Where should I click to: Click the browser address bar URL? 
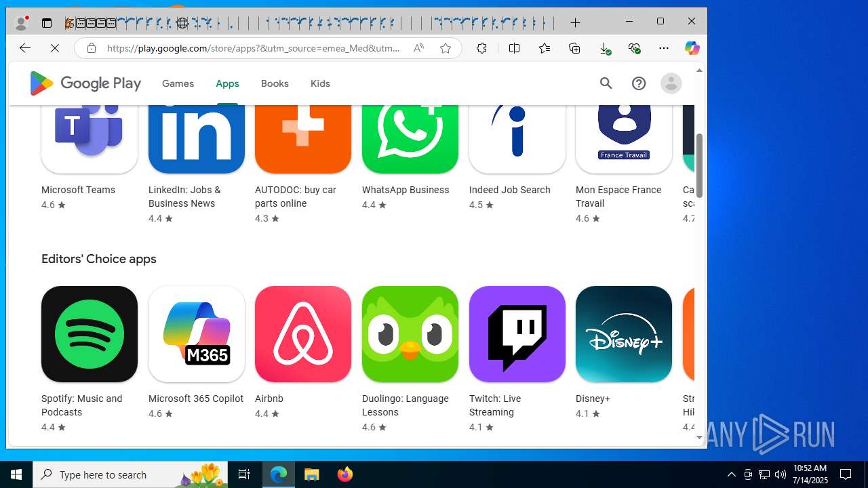tap(254, 48)
